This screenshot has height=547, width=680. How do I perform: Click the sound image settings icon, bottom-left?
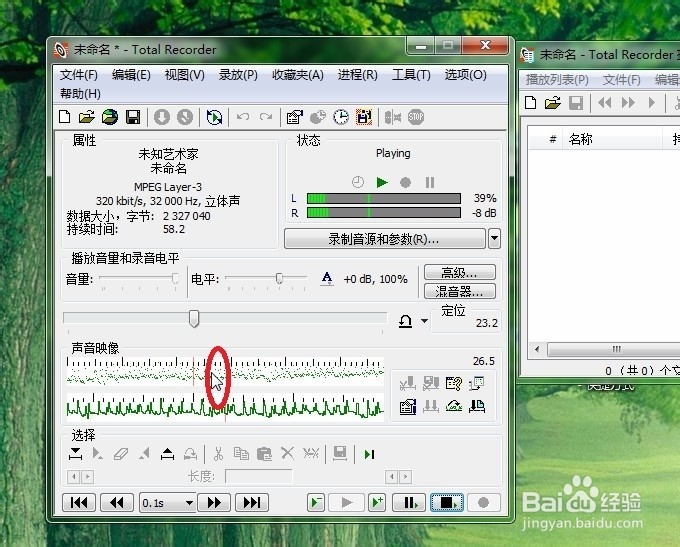coord(408,406)
